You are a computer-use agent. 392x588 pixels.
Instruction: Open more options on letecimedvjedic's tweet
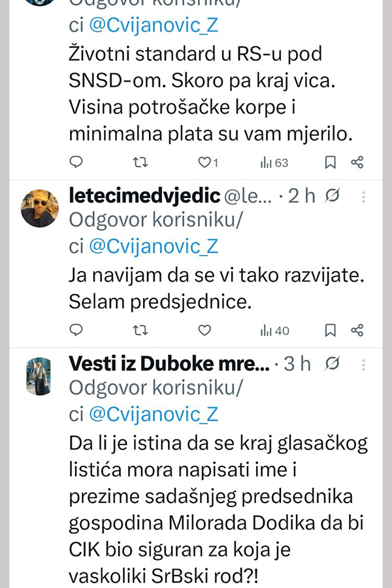tap(364, 196)
